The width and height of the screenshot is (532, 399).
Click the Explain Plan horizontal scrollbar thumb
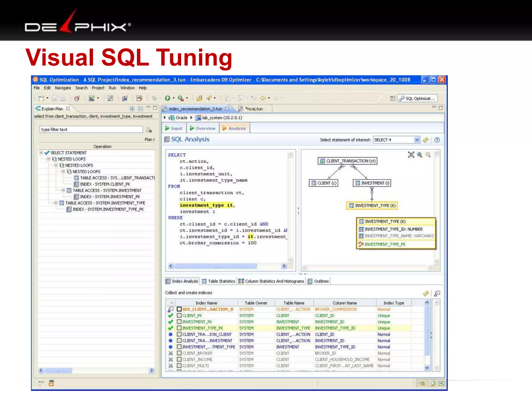pyautogui.click(x=58, y=371)
